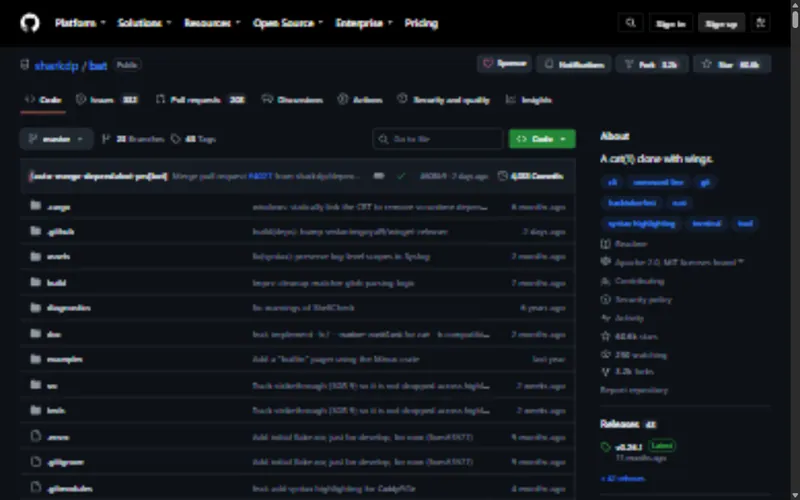Screen dimensions: 800x500
Task: Click the Tags count link
Action: pyautogui.click(x=193, y=139)
